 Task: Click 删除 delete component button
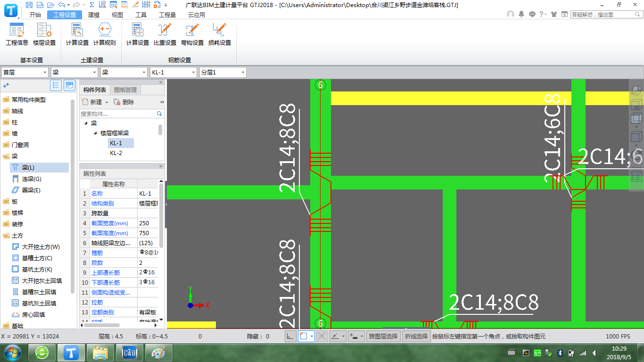pyautogui.click(x=124, y=102)
